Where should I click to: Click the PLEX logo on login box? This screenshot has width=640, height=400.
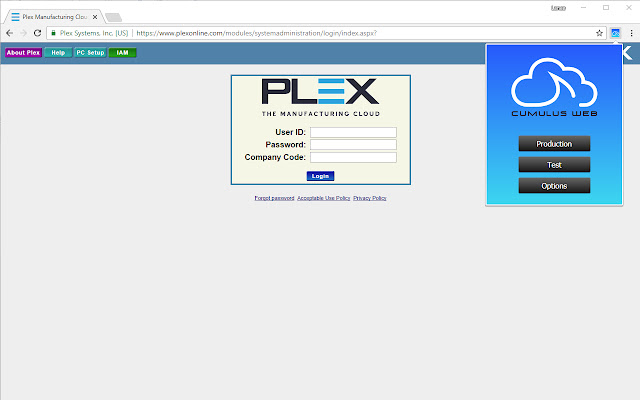tap(320, 91)
